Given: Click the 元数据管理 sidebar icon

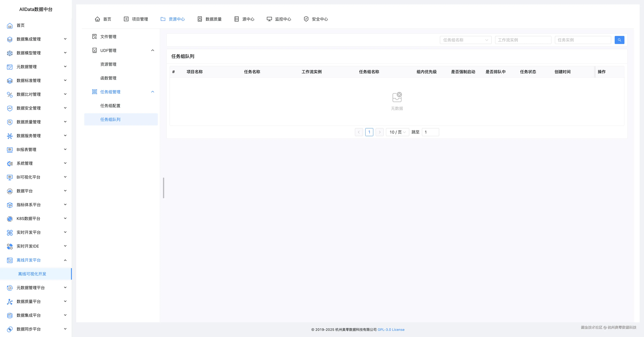Looking at the screenshot, I should (9, 67).
